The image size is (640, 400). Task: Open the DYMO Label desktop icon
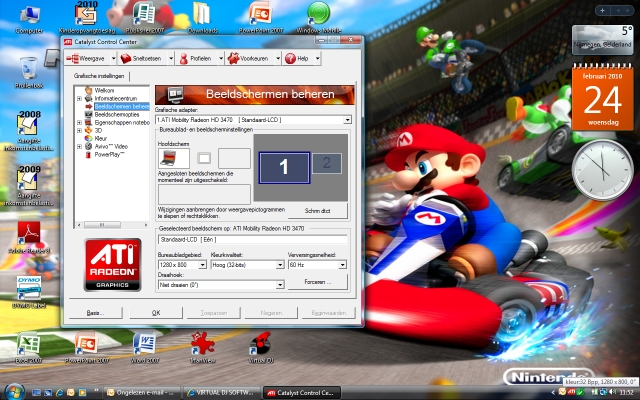[x=29, y=292]
